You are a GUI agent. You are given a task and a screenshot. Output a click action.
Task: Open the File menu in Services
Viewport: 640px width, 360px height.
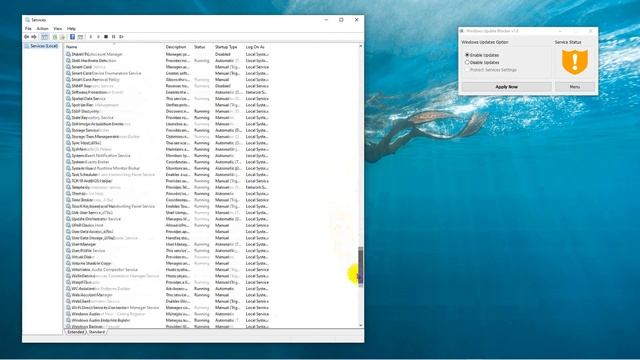point(28,29)
